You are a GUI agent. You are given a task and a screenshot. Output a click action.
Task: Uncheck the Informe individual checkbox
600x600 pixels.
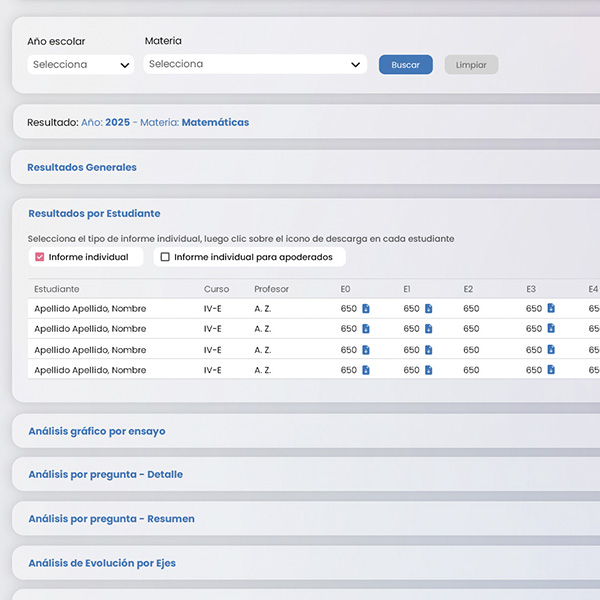pyautogui.click(x=40, y=257)
